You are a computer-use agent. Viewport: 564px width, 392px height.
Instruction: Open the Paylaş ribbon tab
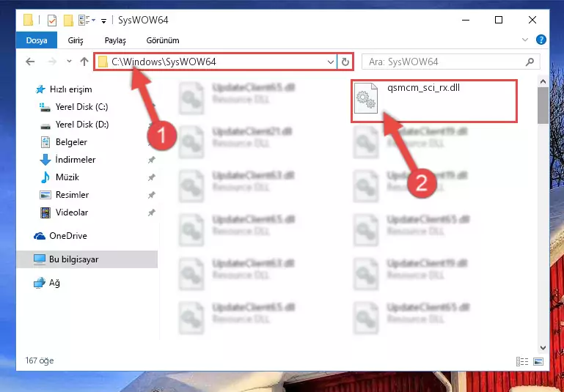tap(115, 40)
